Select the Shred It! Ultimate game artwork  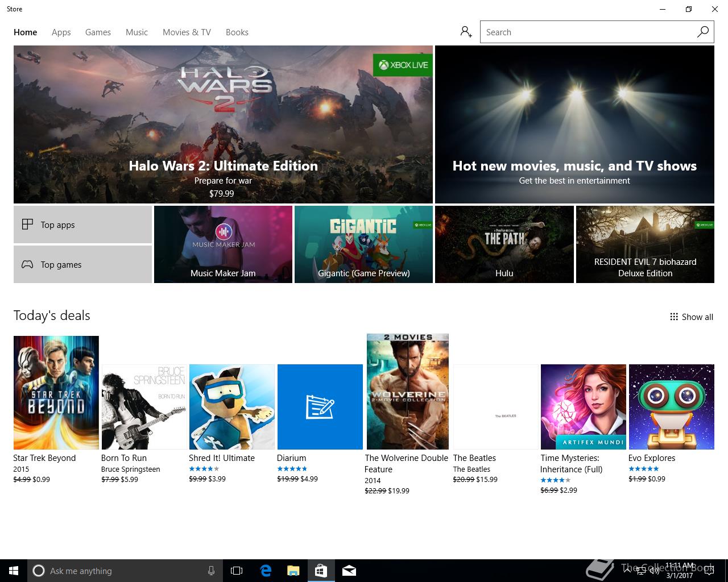pyautogui.click(x=232, y=407)
